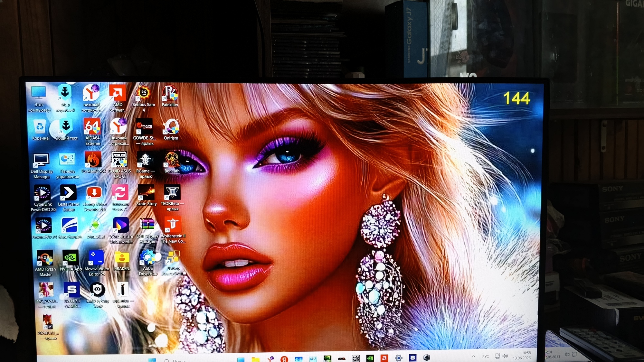This screenshot has height=362, width=644.
Task: Open the AMD Software taskbar icon
Action: [384, 358]
